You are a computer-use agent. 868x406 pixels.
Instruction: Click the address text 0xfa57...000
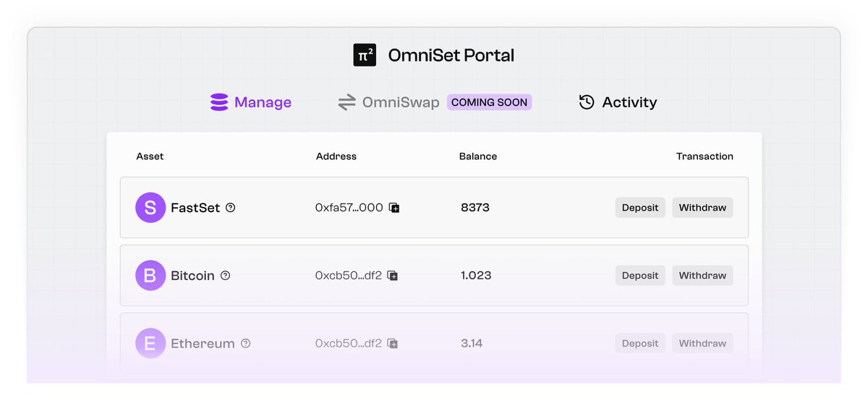coord(349,208)
